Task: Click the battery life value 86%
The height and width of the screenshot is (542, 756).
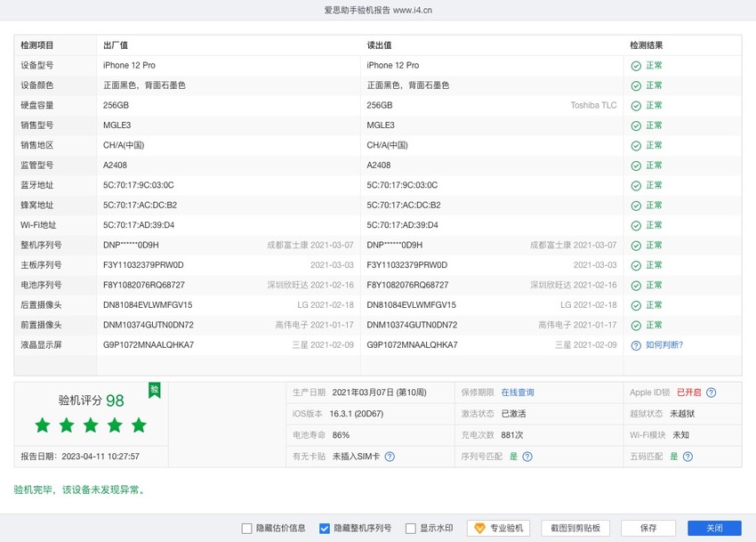Action: pyautogui.click(x=341, y=435)
